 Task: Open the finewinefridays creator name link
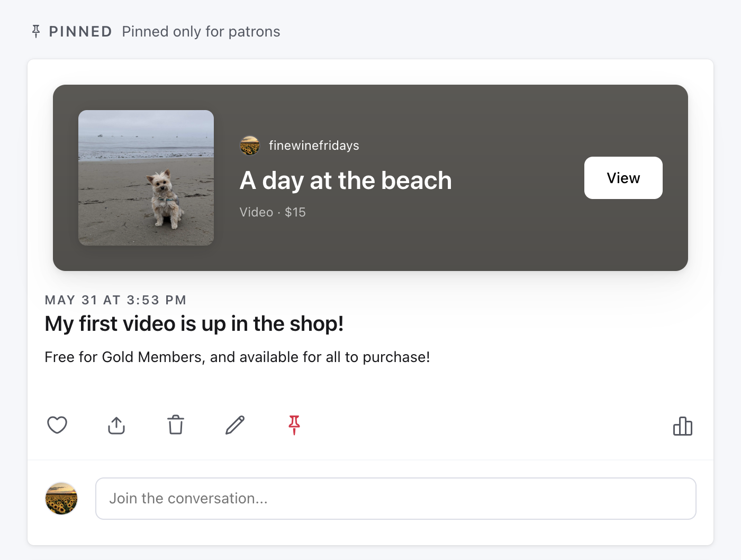click(313, 146)
